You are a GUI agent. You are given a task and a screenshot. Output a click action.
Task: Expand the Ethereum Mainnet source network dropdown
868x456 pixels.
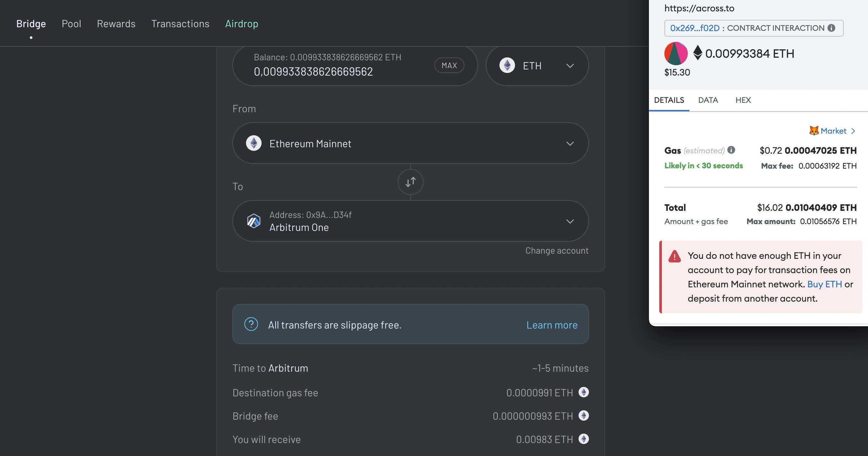410,143
